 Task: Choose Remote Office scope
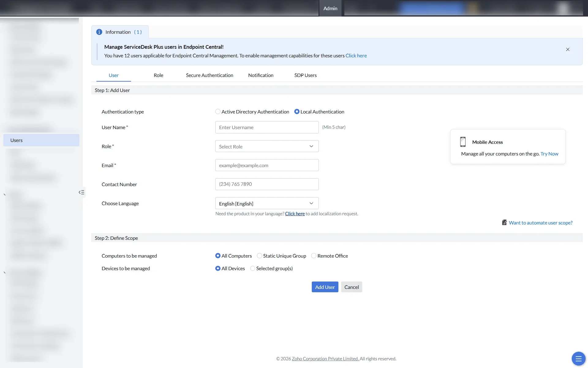coord(314,256)
